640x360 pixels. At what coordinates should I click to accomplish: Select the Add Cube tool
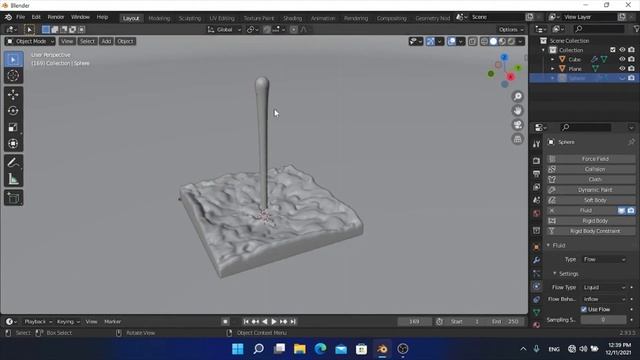click(x=13, y=198)
